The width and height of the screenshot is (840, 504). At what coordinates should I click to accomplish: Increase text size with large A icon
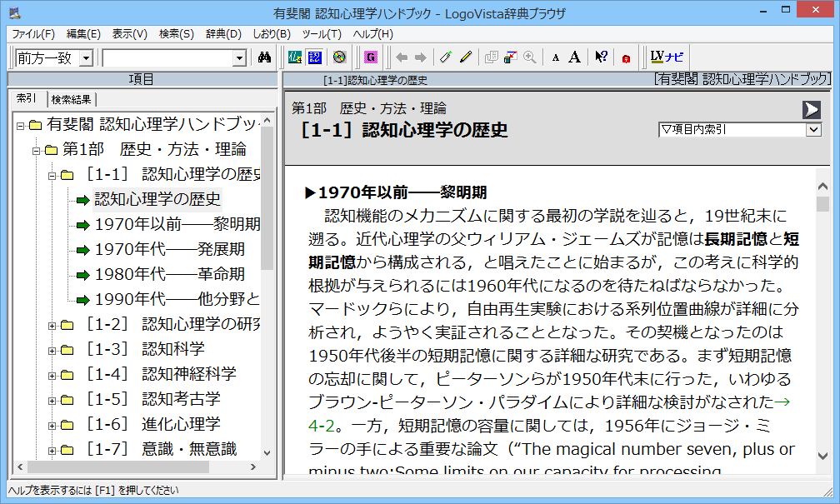(574, 57)
